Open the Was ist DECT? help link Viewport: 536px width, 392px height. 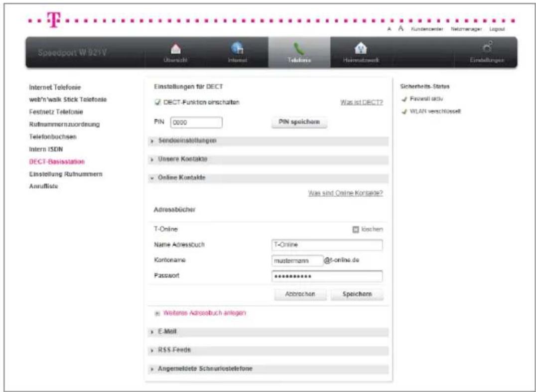point(362,103)
